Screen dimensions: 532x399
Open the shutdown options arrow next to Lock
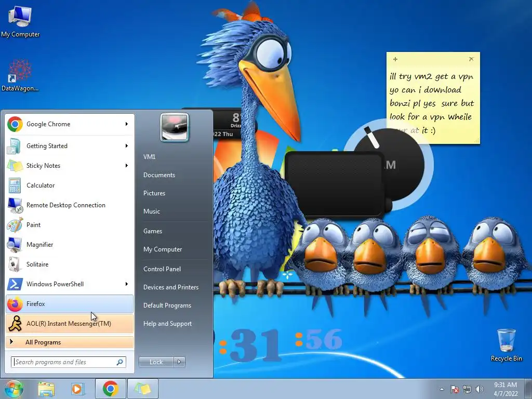[179, 362]
